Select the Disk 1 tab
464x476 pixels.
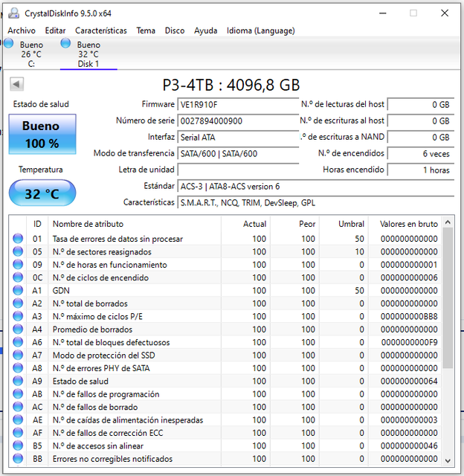click(88, 54)
